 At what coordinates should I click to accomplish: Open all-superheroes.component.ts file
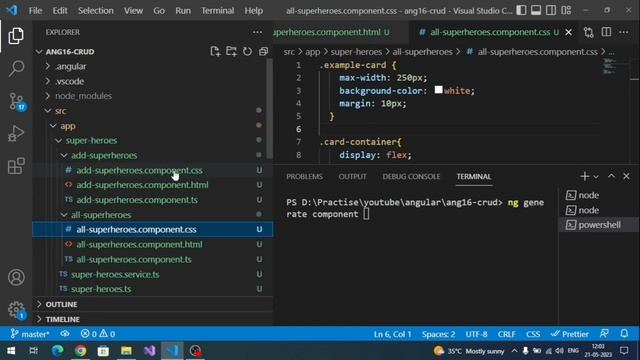153,259
